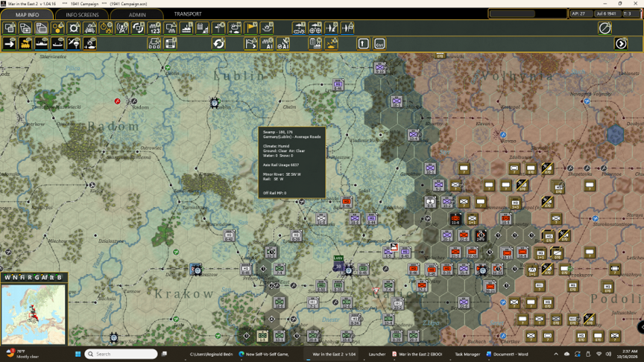Select the naval transport ship icon
The width and height of the screenshot is (644, 362).
tap(42, 43)
